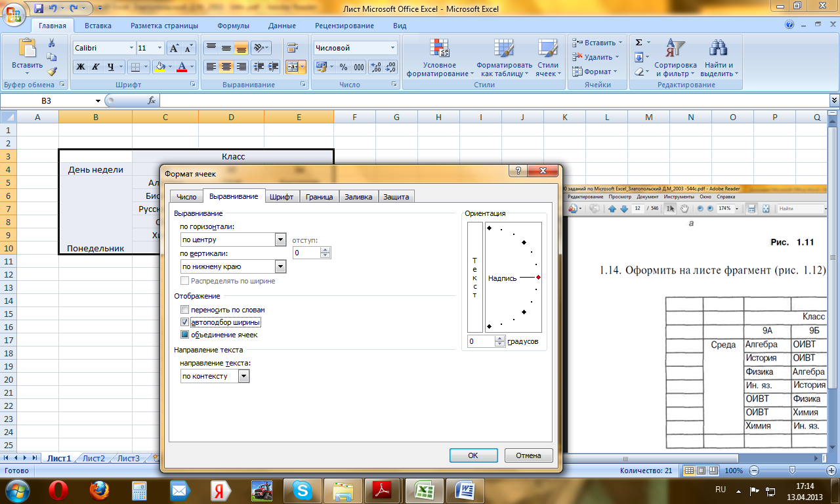The width and height of the screenshot is (840, 504).
Task: Click the insert function fx icon
Action: point(152,100)
